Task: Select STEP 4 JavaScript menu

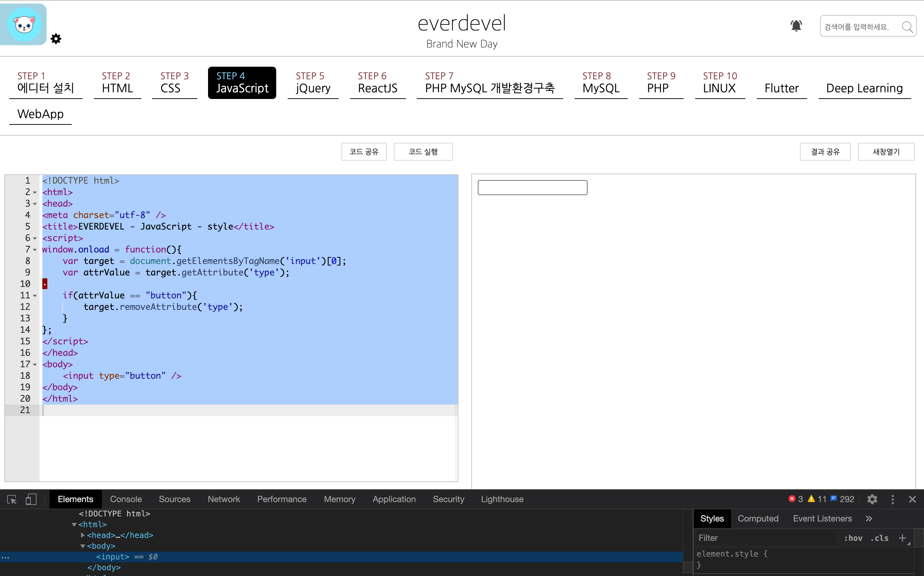Action: point(242,82)
